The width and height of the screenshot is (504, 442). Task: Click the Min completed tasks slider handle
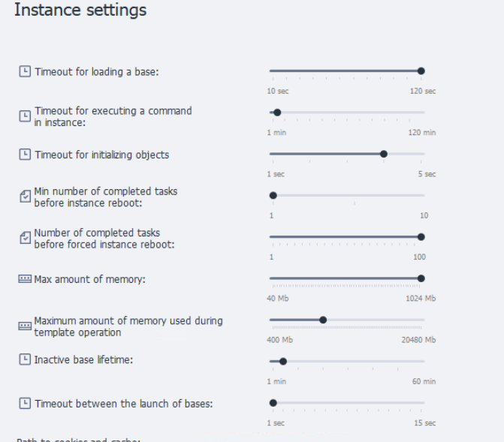click(273, 195)
